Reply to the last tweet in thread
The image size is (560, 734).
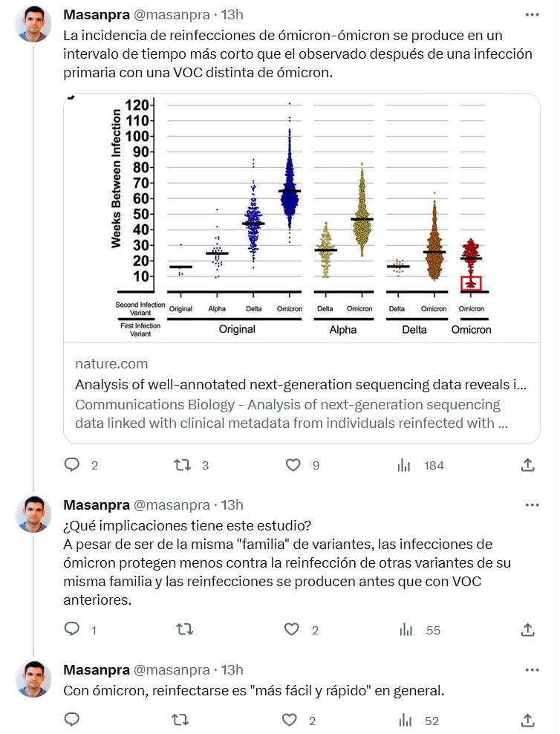tap(72, 720)
